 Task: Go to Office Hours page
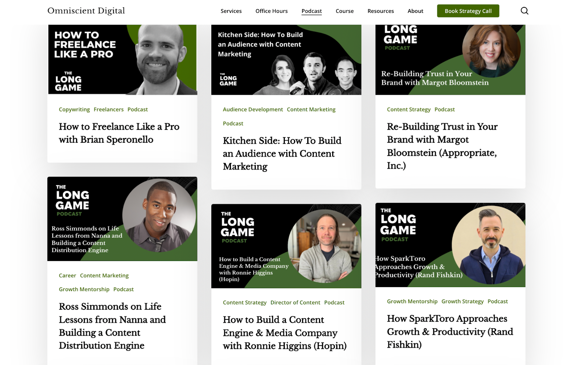point(272,11)
